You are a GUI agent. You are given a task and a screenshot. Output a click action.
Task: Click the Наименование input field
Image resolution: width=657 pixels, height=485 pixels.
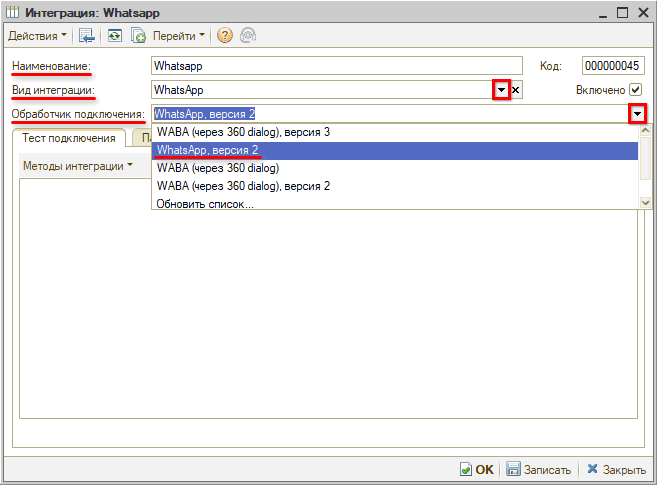[336, 66]
